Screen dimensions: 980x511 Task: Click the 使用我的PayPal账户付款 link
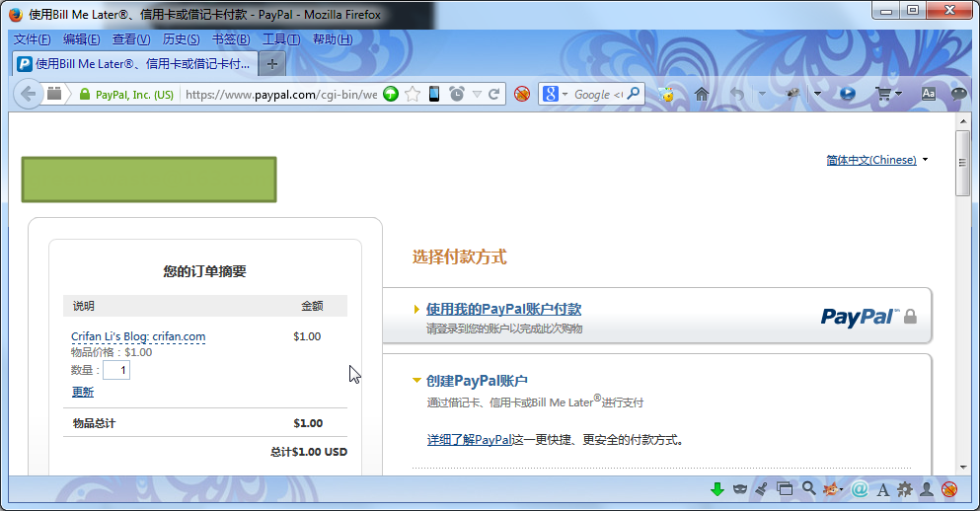coord(503,309)
